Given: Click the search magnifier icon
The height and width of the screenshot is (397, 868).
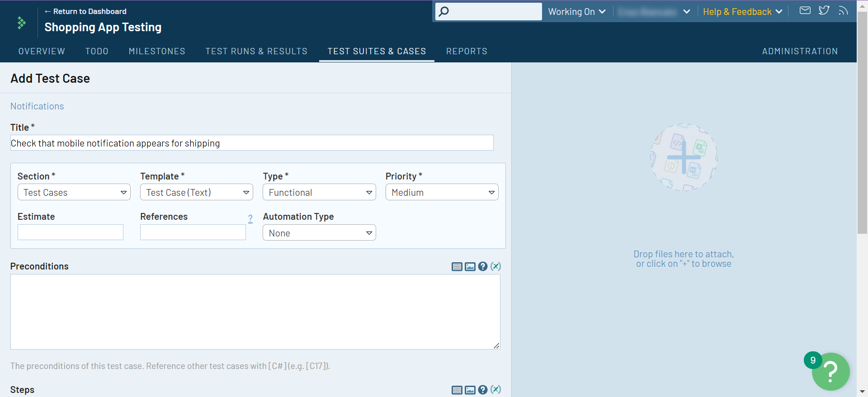Looking at the screenshot, I should (444, 11).
